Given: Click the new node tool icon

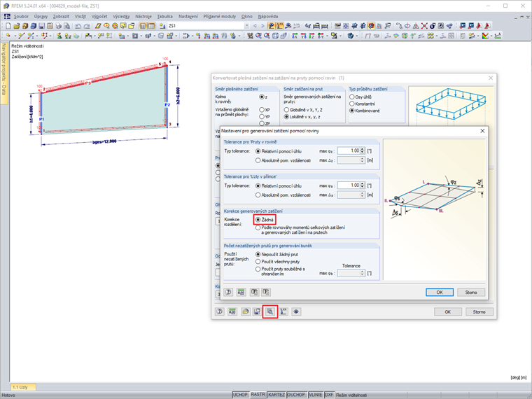Looking at the screenshot, I should pyautogui.click(x=8, y=36).
